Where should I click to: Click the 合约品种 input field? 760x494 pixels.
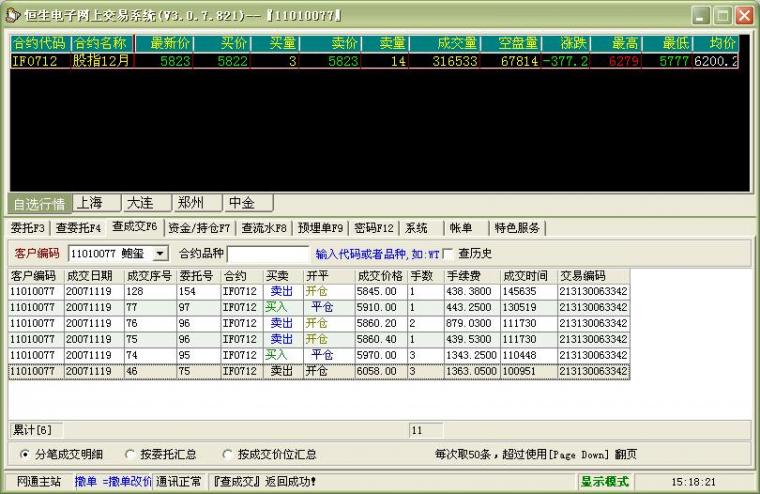coord(268,254)
